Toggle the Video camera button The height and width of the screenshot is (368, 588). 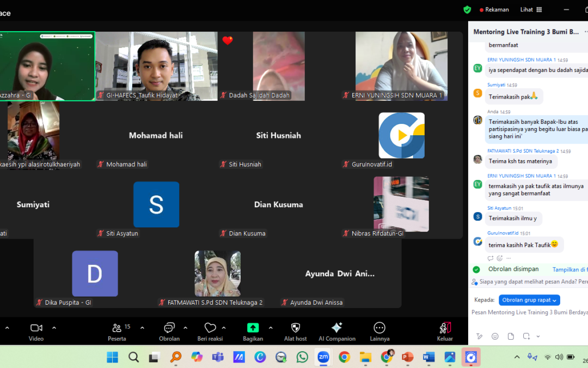[36, 332]
